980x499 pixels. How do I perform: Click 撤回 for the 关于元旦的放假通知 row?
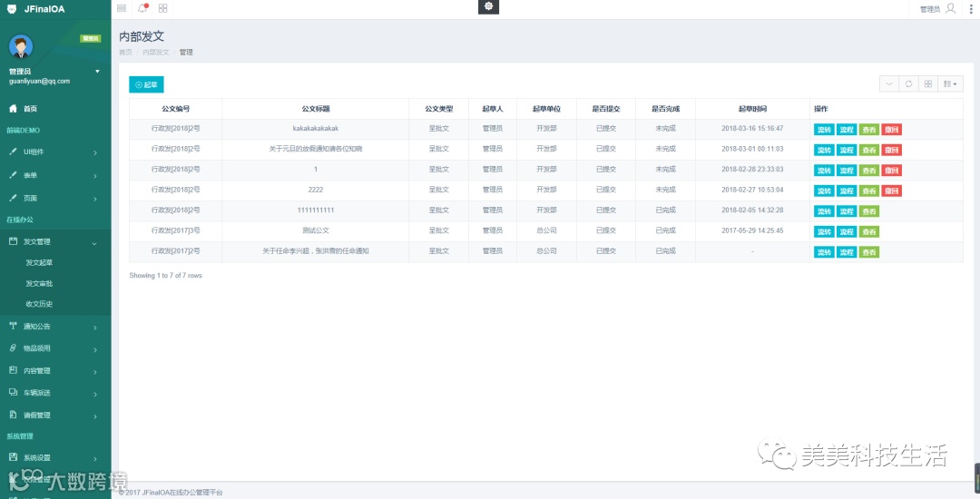891,150
